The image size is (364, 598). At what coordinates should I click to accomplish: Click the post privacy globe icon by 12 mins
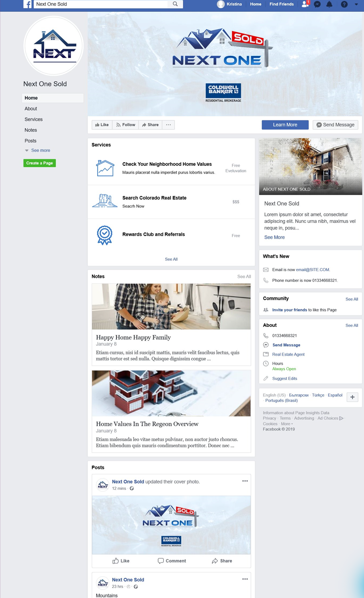point(132,489)
